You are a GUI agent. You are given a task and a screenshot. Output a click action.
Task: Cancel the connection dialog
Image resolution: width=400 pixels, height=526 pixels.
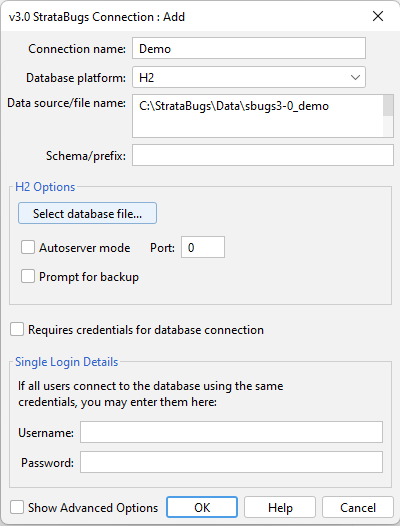click(x=358, y=507)
